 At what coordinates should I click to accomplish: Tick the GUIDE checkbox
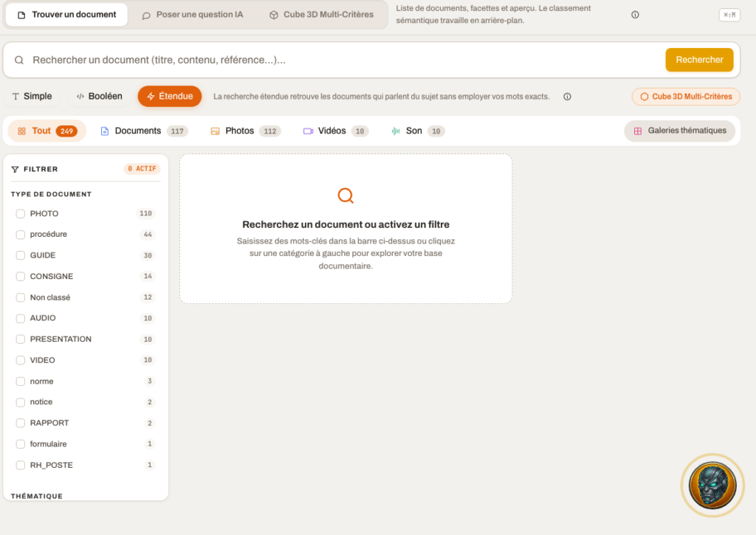(20, 255)
